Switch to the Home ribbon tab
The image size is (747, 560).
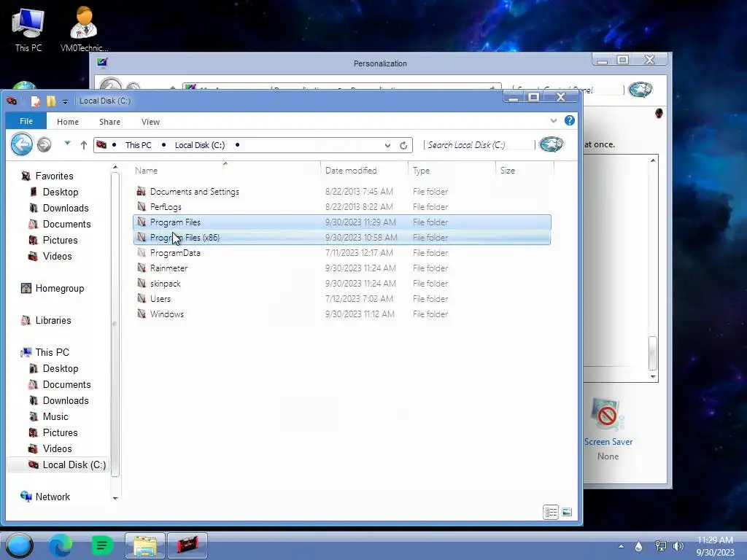[x=68, y=122]
